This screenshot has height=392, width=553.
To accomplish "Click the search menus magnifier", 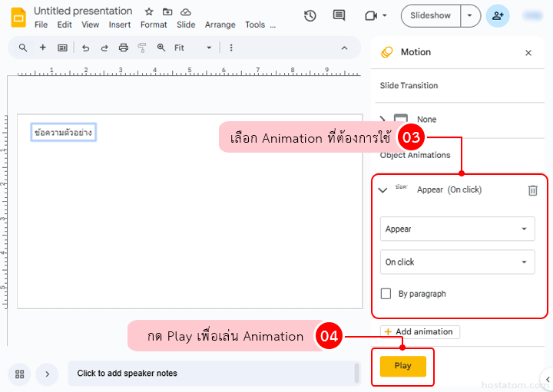I will click(22, 48).
